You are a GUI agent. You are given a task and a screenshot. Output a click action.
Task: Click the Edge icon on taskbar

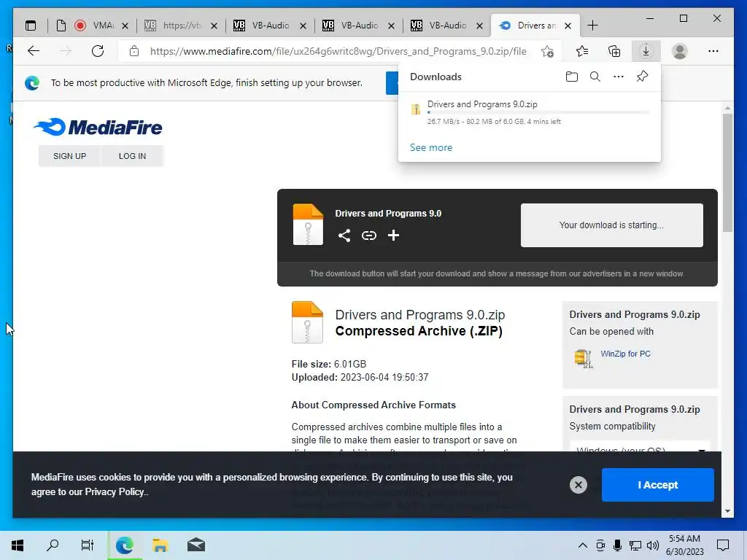[x=124, y=545]
